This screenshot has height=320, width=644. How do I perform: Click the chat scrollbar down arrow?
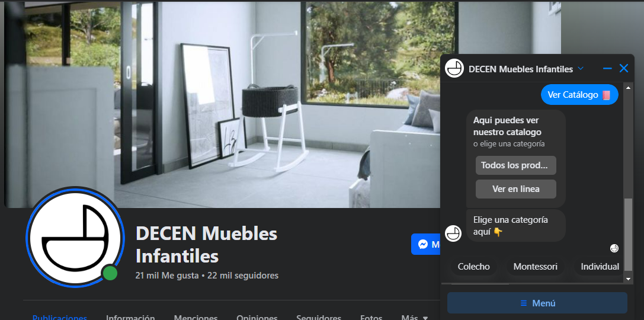pyautogui.click(x=628, y=279)
